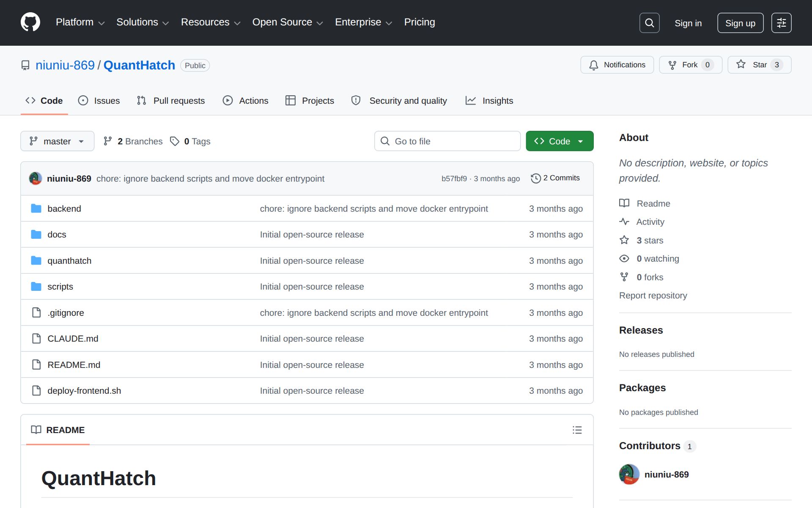Screen dimensions: 812x508
Task: Focus the Go to file field
Action: [x=447, y=141]
